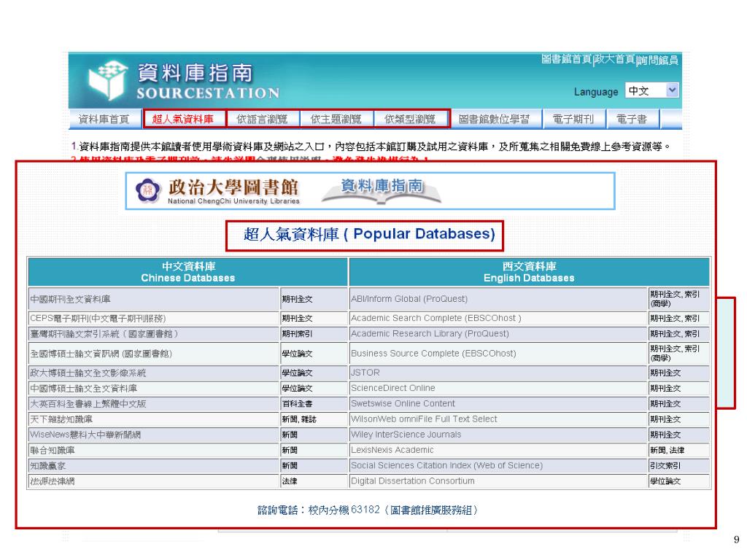Screen dimensions: 747x560
Task: Open Wiley InterScience Journals link
Action: pyautogui.click(x=406, y=435)
